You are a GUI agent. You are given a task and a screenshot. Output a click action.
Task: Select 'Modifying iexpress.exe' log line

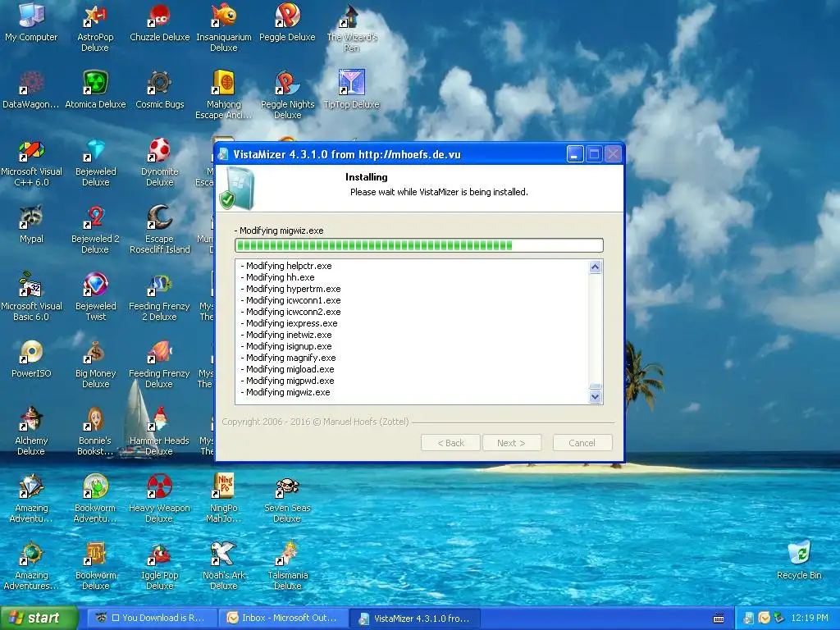[289, 323]
